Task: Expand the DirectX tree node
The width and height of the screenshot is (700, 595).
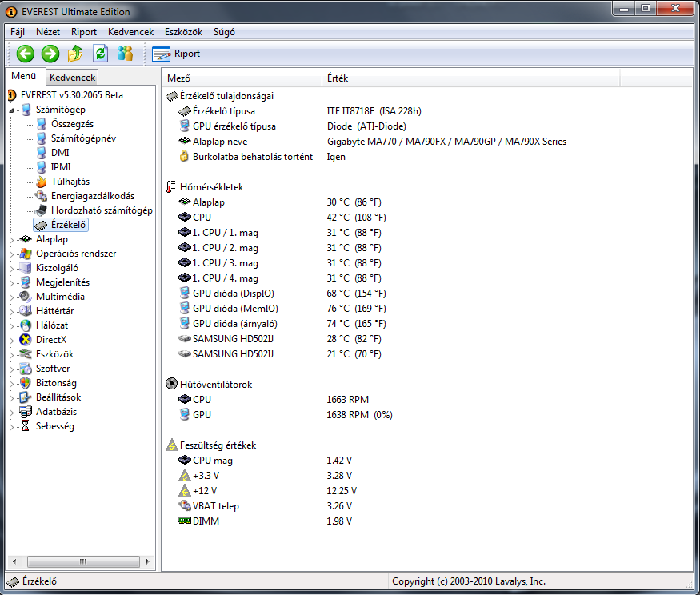Action: pos(12,341)
